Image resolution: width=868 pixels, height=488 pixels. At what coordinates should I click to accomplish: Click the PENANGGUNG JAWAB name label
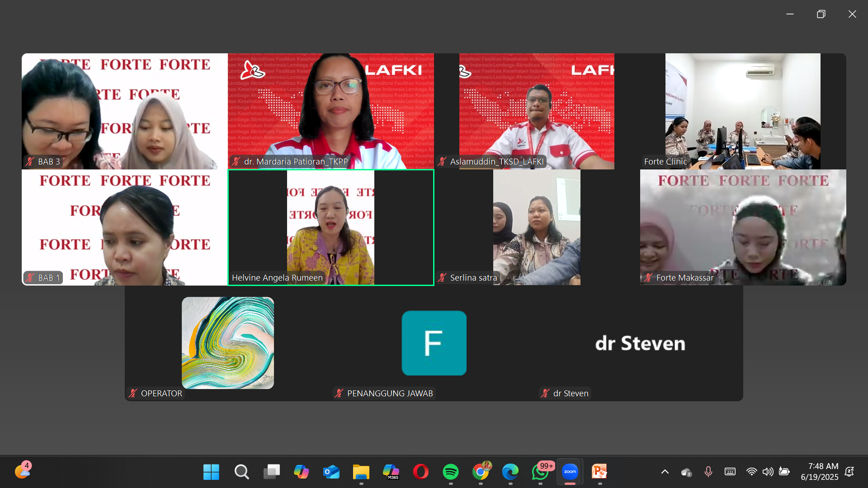pos(390,394)
